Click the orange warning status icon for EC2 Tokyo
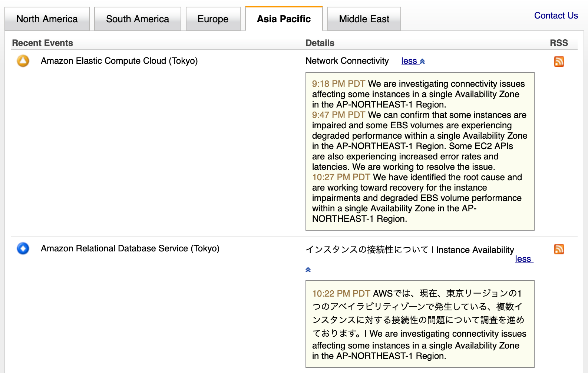The image size is (588, 373). coord(23,61)
